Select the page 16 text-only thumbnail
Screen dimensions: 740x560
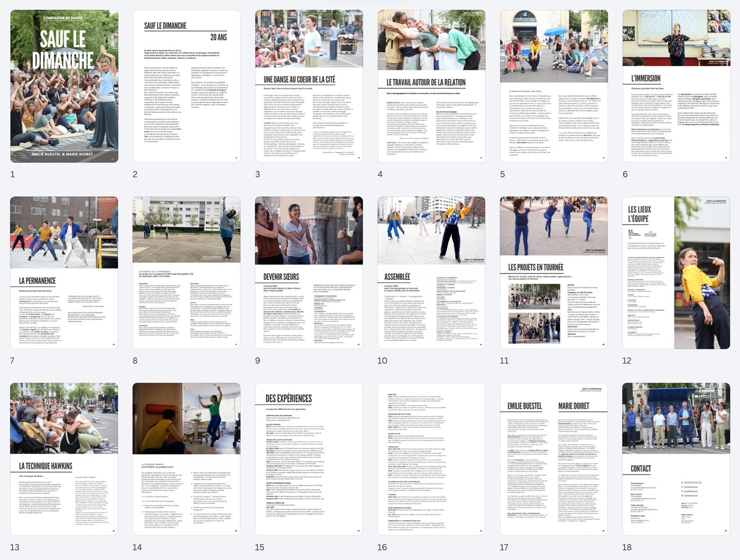432,459
